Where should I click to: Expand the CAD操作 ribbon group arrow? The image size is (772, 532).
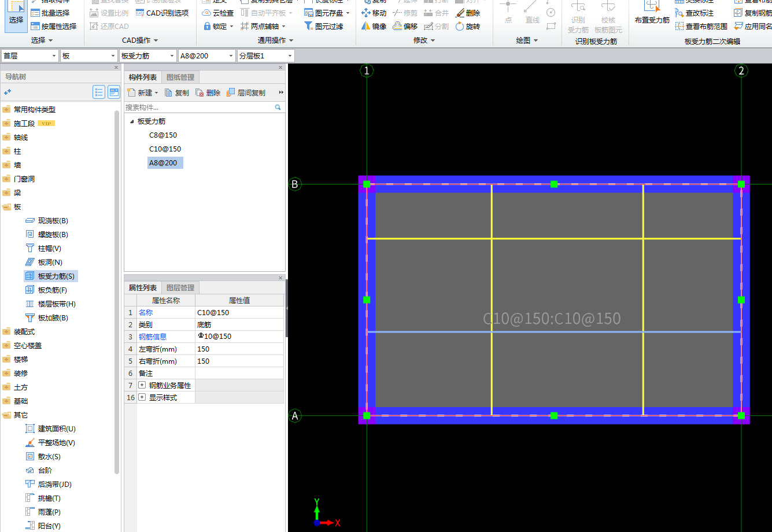coord(156,40)
